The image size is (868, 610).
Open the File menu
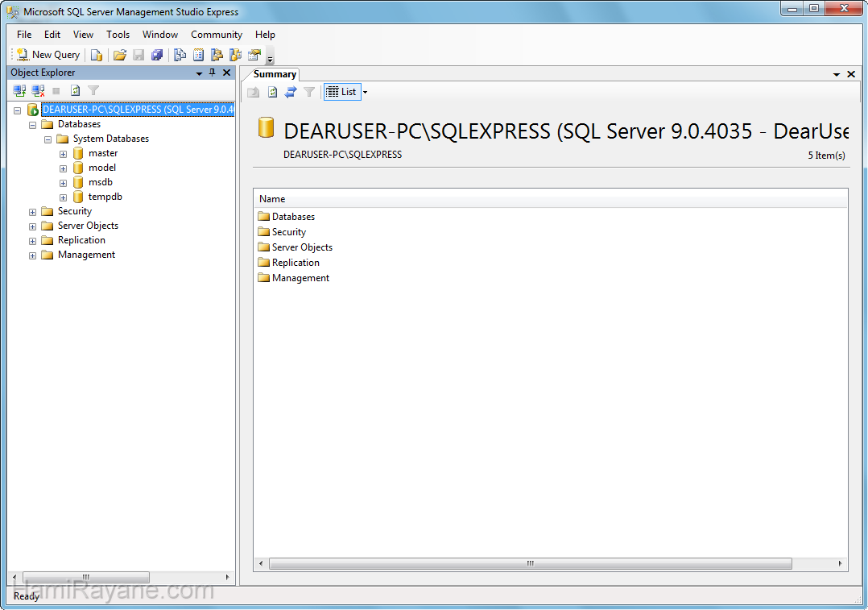(24, 35)
